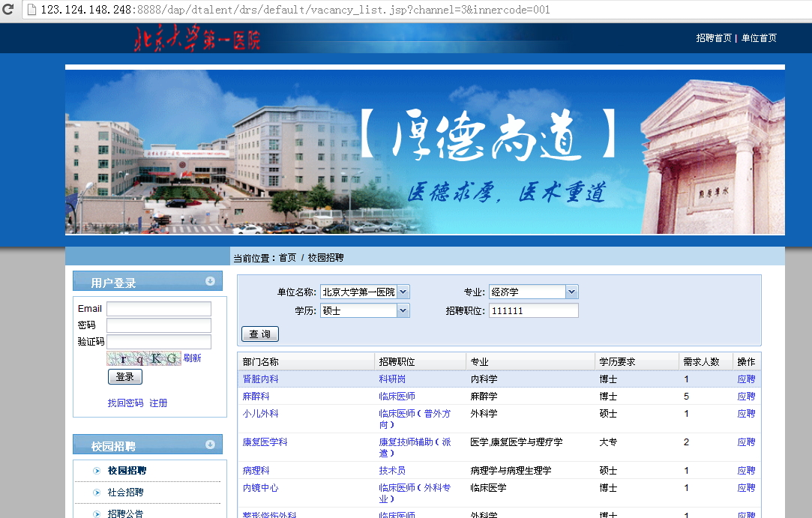Click 应聘 for 麻醉科 row
The image size is (812, 518).
(x=746, y=397)
